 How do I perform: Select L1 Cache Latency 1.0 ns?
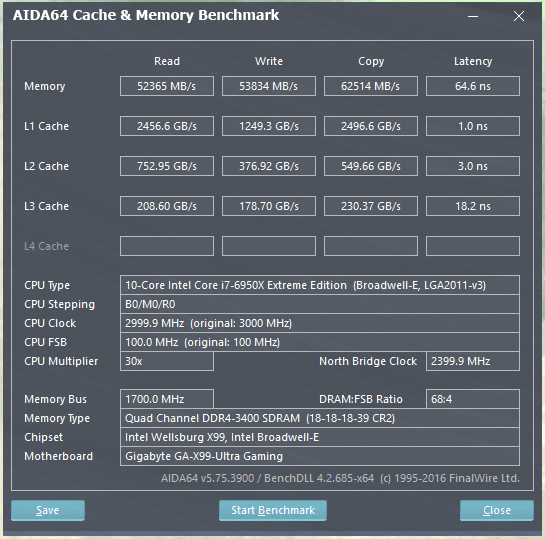(x=473, y=126)
